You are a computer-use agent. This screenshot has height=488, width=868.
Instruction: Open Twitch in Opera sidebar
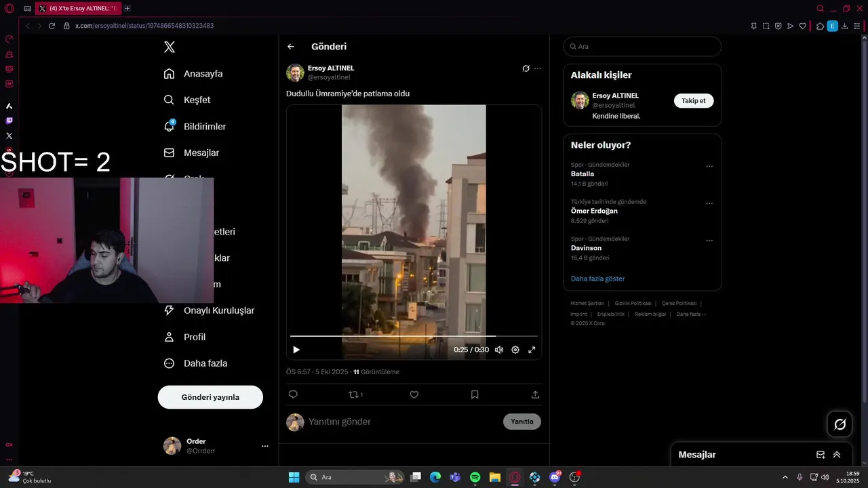9,121
